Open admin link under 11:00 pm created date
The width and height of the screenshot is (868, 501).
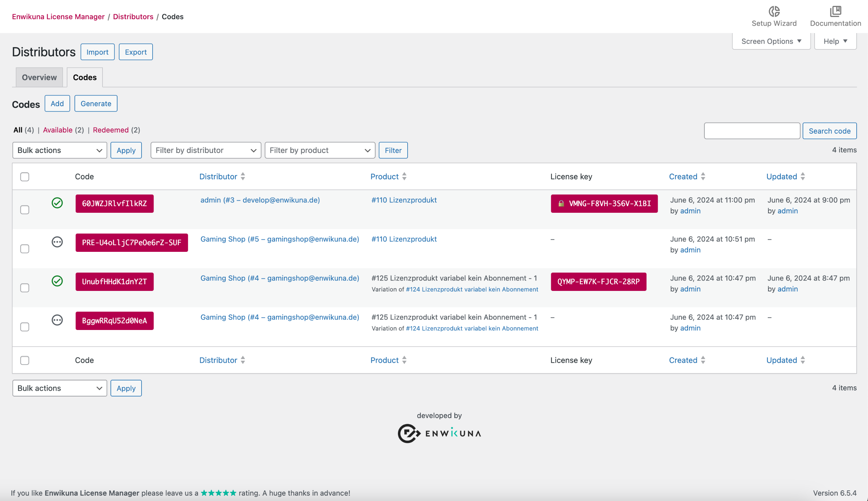690,210
